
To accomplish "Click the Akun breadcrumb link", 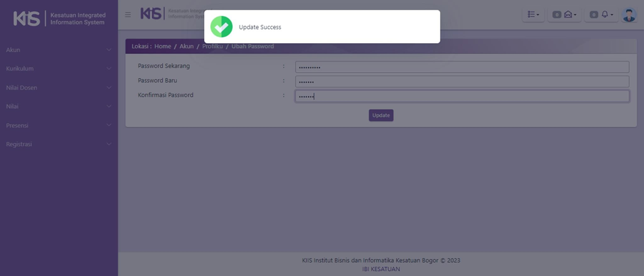I will pos(186,46).
